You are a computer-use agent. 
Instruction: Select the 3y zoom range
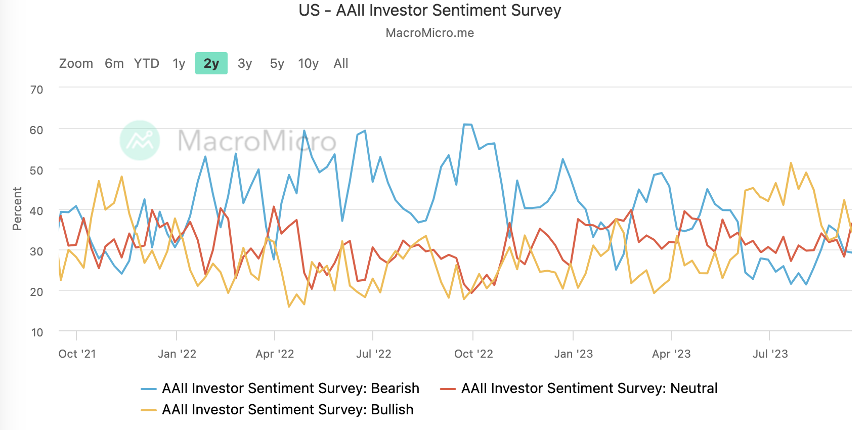click(245, 63)
